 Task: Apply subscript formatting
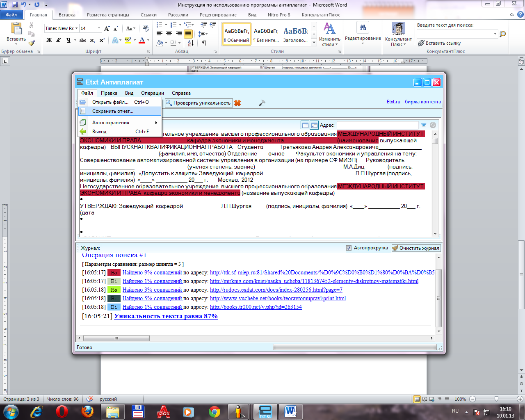pyautogui.click(x=93, y=40)
